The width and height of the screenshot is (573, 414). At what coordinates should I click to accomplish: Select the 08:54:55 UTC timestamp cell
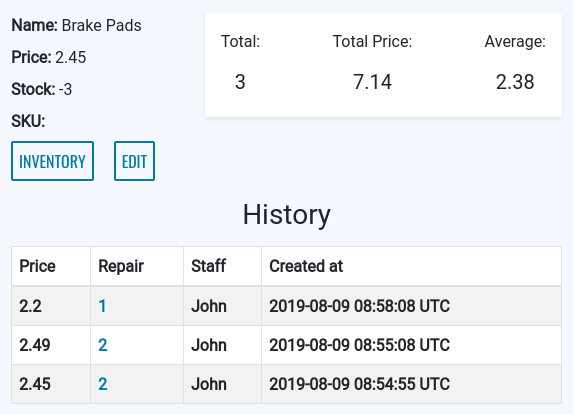(x=411, y=384)
